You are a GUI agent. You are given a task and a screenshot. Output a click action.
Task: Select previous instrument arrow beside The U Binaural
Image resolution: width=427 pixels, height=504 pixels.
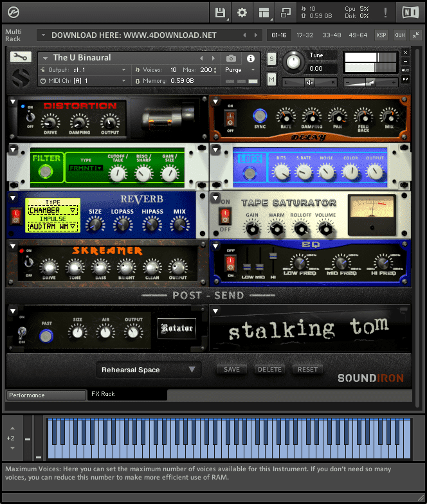201,58
